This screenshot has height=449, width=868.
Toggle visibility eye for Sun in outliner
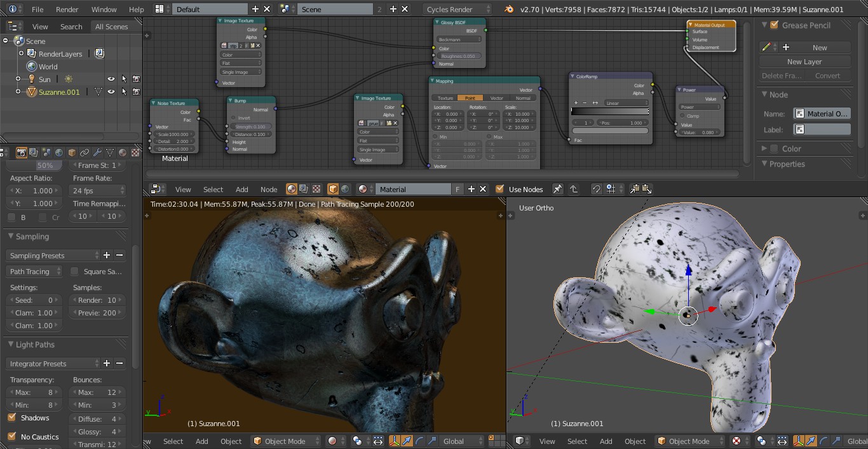[111, 79]
